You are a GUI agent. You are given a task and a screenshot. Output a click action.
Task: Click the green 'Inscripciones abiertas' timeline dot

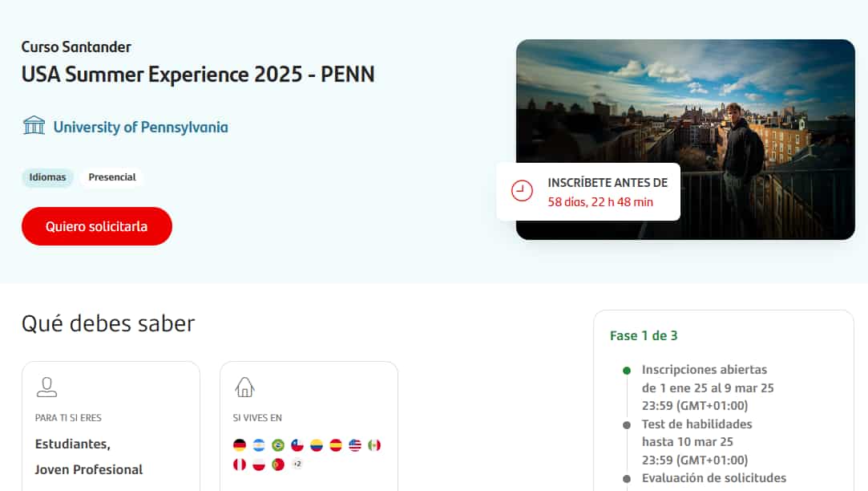[627, 371]
